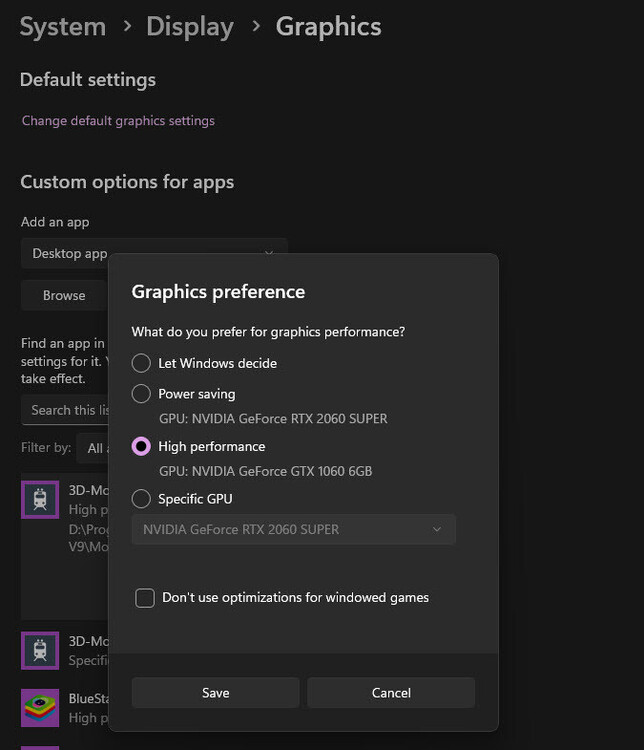Choose the Power saving radio button

point(141,394)
